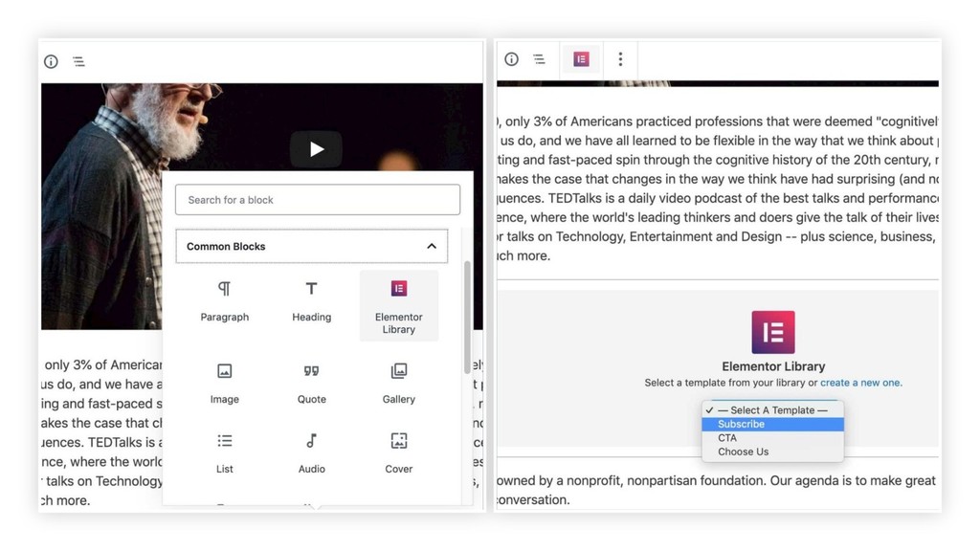Open content info in left editor toolbar

coord(51,61)
